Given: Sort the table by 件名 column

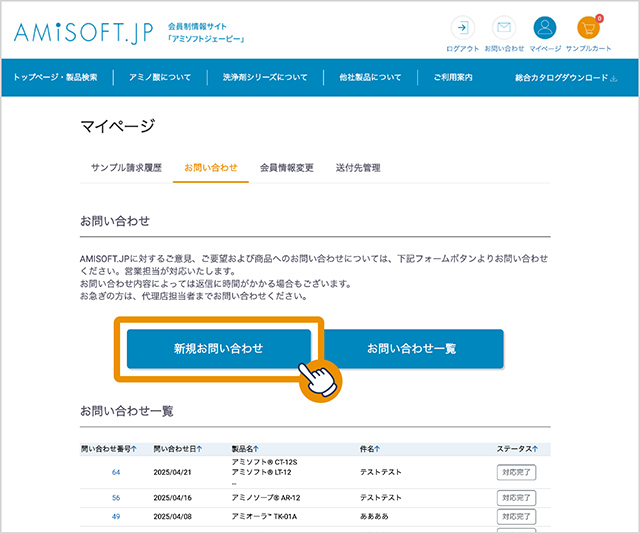Looking at the screenshot, I should [369, 449].
